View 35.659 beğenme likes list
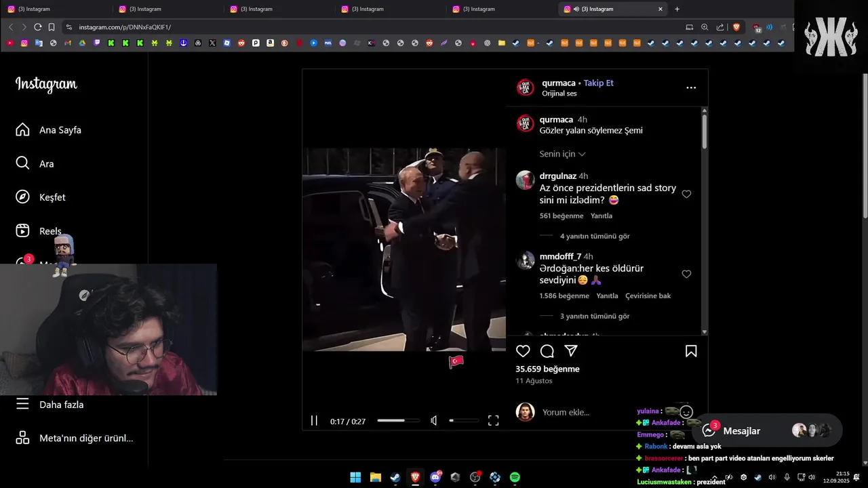868x488 pixels. pos(547,369)
